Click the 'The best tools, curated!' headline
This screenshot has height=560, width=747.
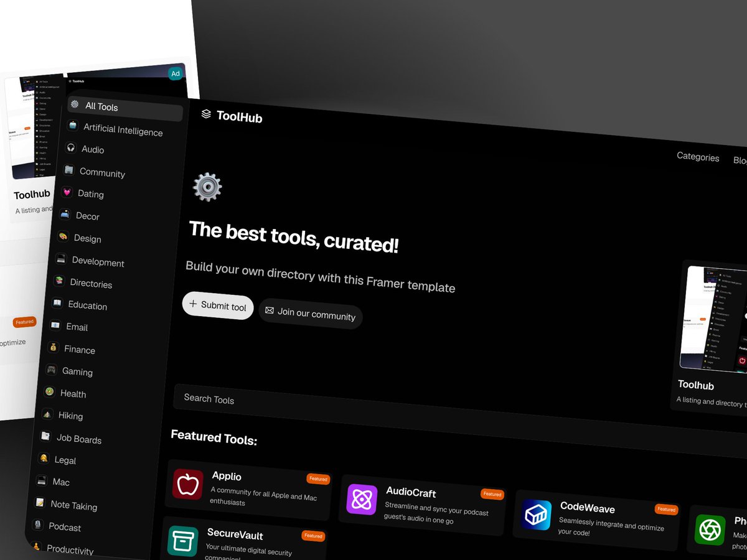[x=294, y=237]
